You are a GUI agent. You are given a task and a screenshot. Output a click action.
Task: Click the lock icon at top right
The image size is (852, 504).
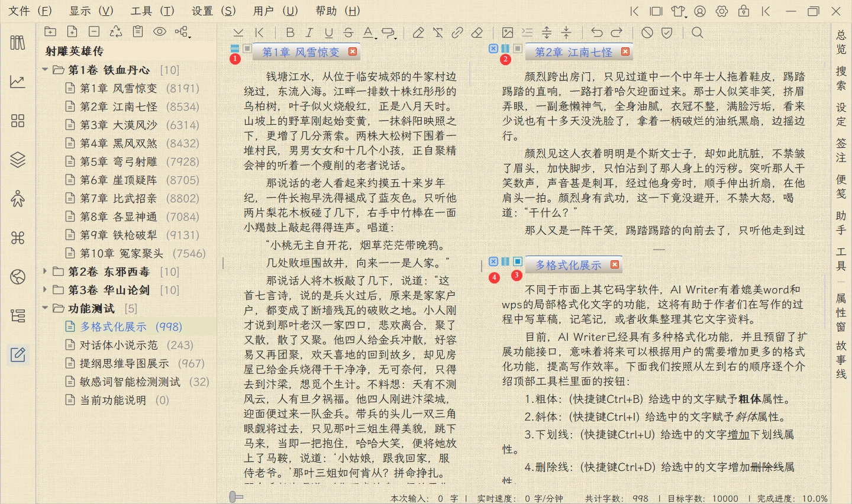(744, 11)
